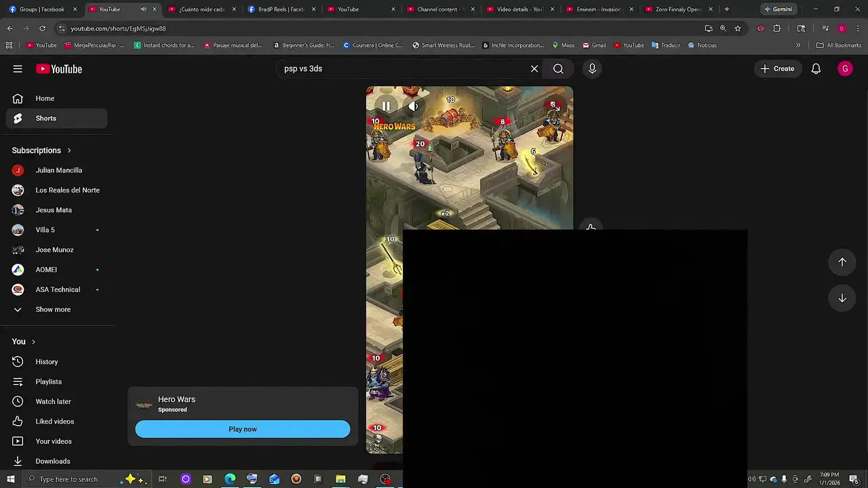
Task: Open media controls icon in toolbar
Action: (x=825, y=28)
